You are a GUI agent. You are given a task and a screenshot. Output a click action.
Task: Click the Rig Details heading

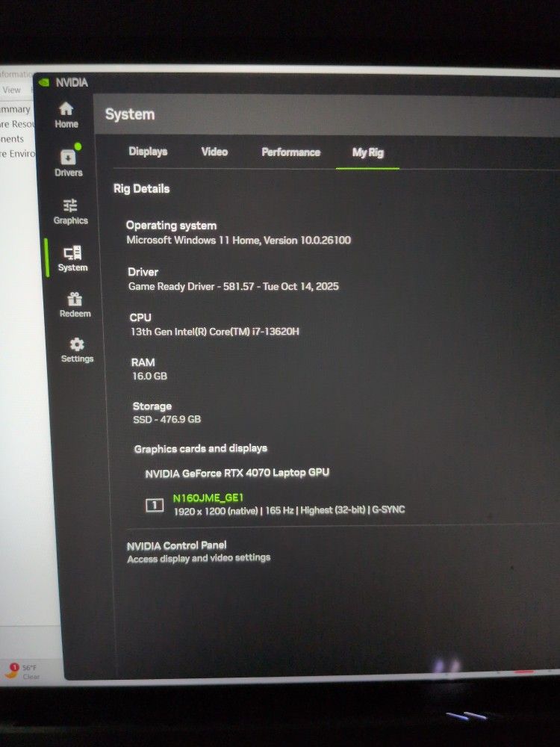pos(141,189)
